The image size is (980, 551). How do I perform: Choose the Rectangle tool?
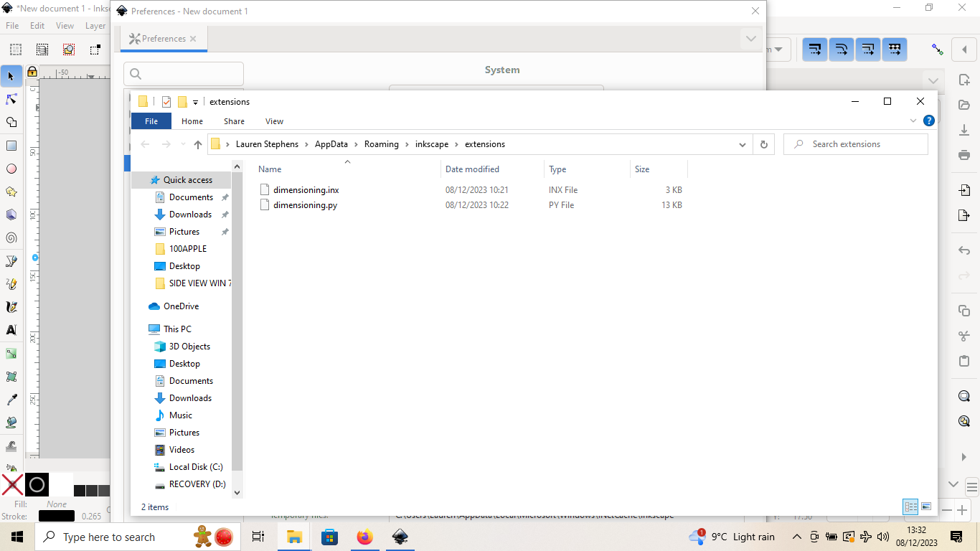(11, 146)
